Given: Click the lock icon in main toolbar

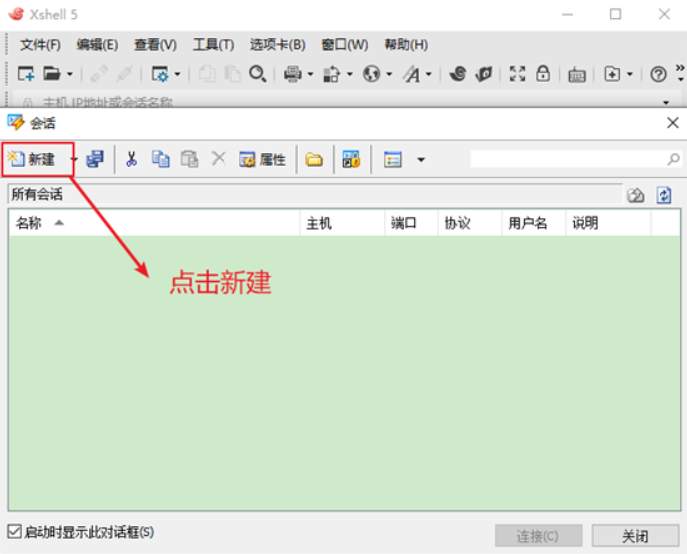Looking at the screenshot, I should [543, 73].
